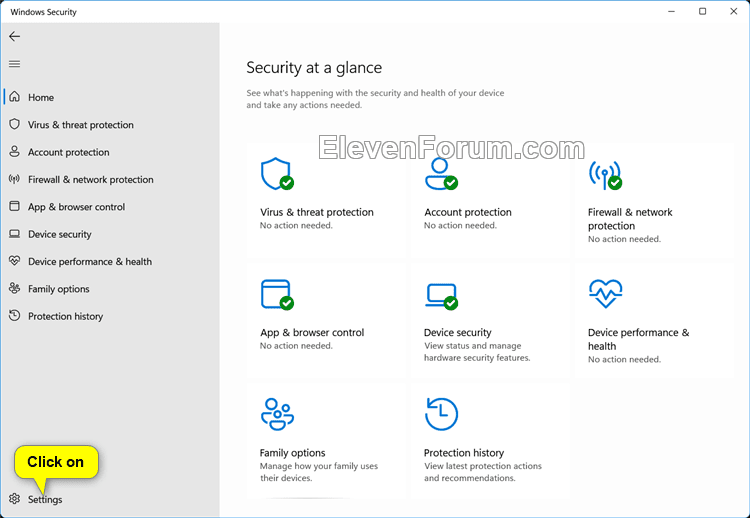Click the 'See what's happening with the security' description
The image size is (750, 518).
pos(375,99)
